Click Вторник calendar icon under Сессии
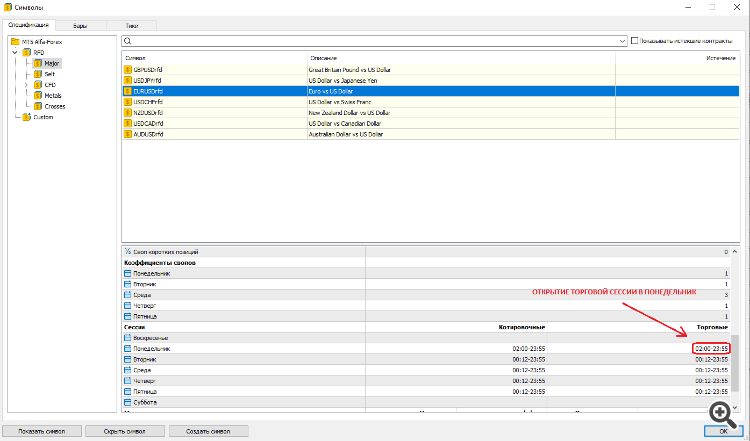The height and width of the screenshot is (441, 750). 128,359
